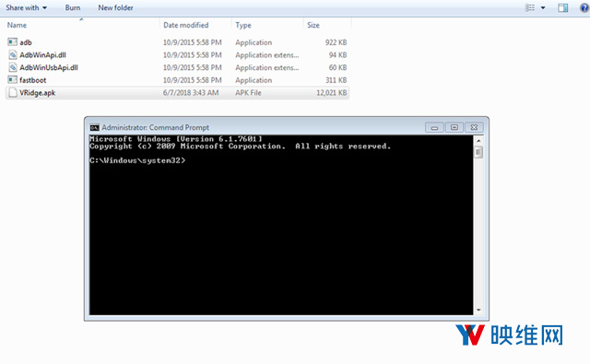Image resolution: width=590 pixels, height=364 pixels.
Task: Click the 12,021 KB size cell
Action: pyautogui.click(x=332, y=92)
